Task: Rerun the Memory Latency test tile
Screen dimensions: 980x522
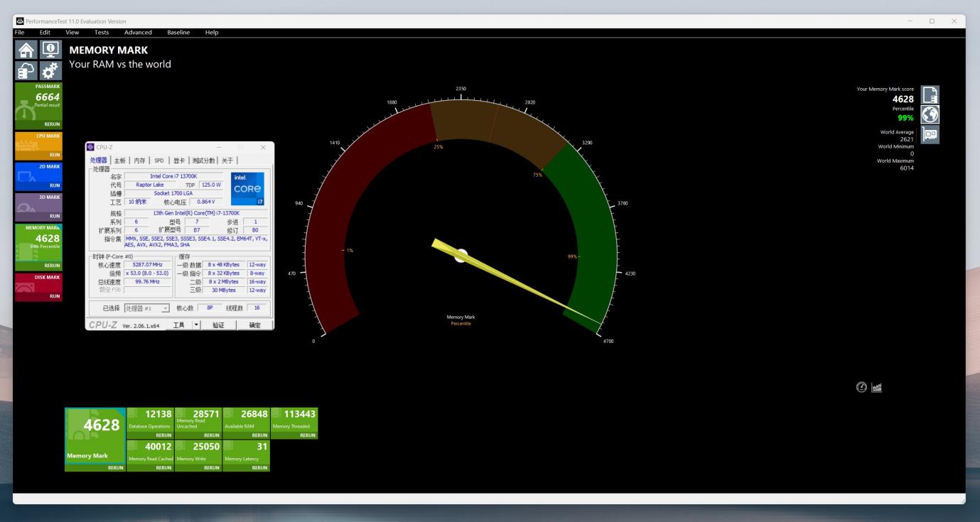Action: (246, 468)
